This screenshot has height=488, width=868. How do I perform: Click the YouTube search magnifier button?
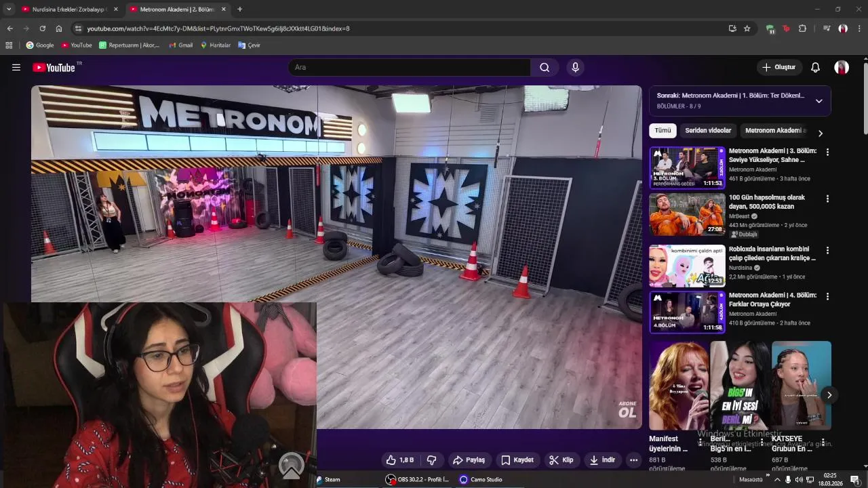pos(545,67)
